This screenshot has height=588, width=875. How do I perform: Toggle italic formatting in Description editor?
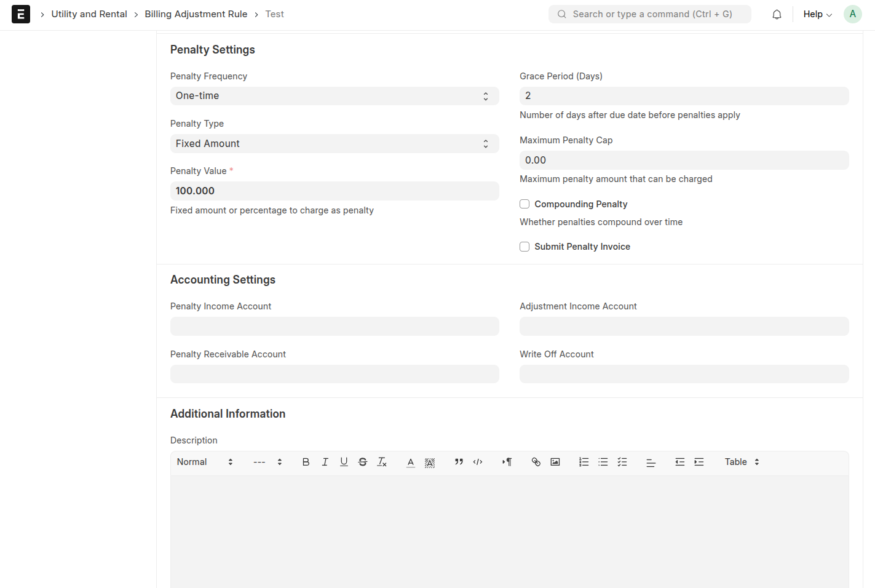325,462
